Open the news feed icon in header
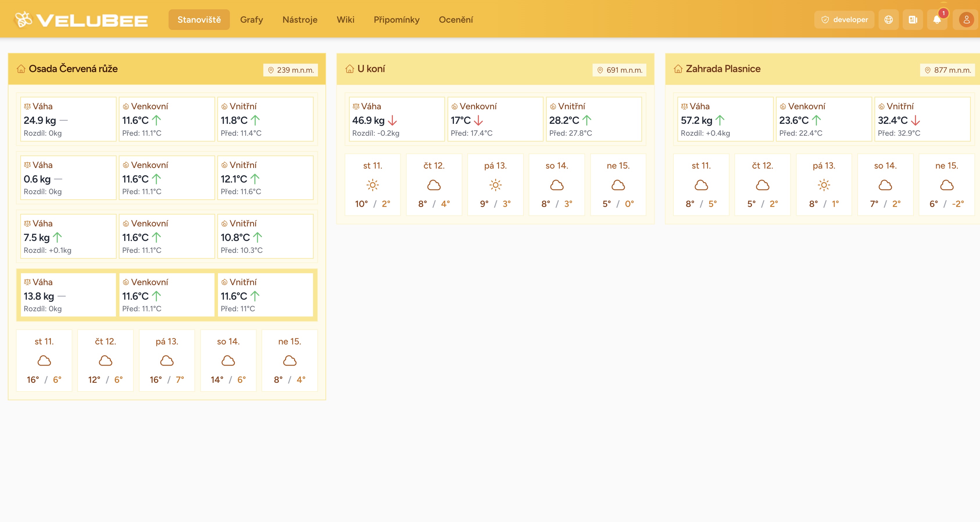The width and height of the screenshot is (980, 522). 913,20
